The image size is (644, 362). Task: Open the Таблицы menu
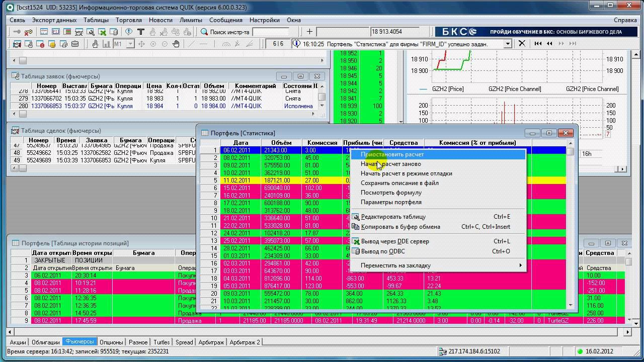(96, 20)
